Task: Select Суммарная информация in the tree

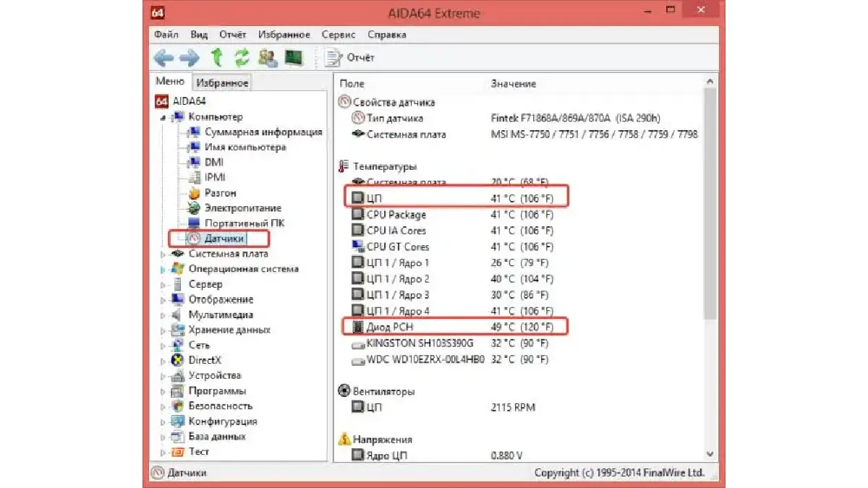Action: [x=263, y=132]
